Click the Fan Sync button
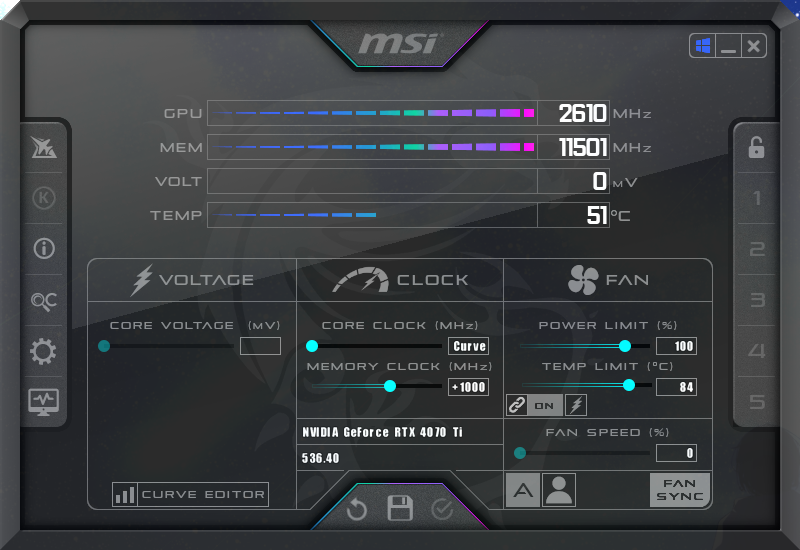 (x=680, y=490)
